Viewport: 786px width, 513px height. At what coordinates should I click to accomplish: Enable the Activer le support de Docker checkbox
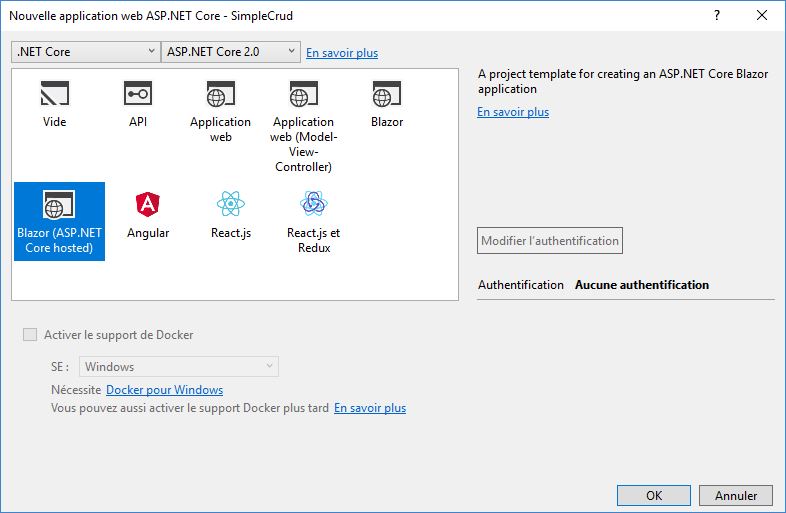(x=30, y=334)
